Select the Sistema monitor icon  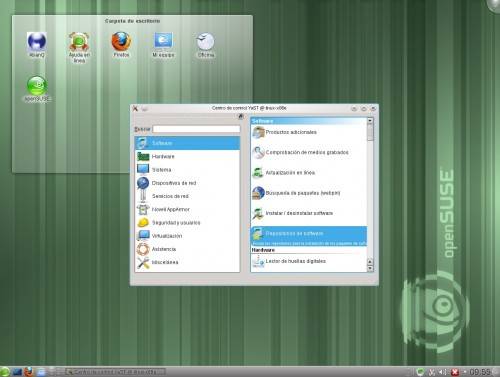click(x=143, y=169)
